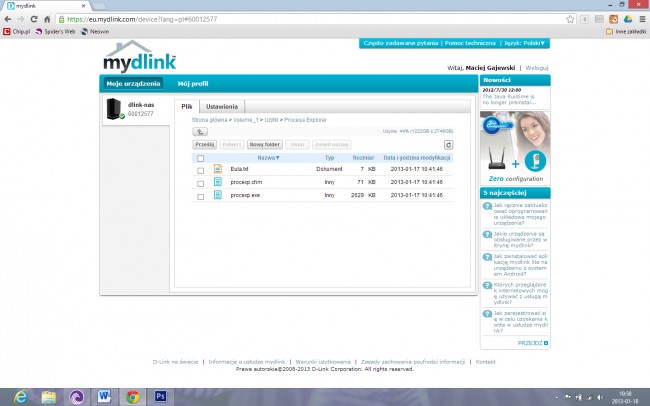The image size is (650, 406).
Task: Open the Język: Polski language dropdown
Action: point(524,43)
